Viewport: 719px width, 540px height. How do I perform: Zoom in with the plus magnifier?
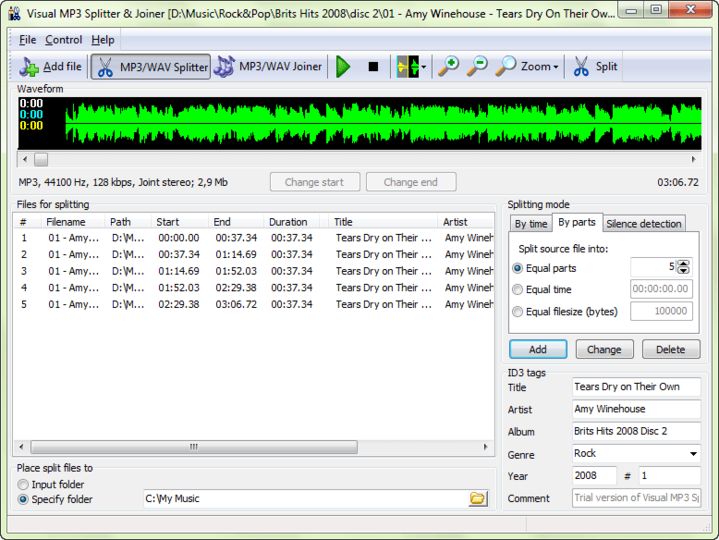click(x=448, y=67)
